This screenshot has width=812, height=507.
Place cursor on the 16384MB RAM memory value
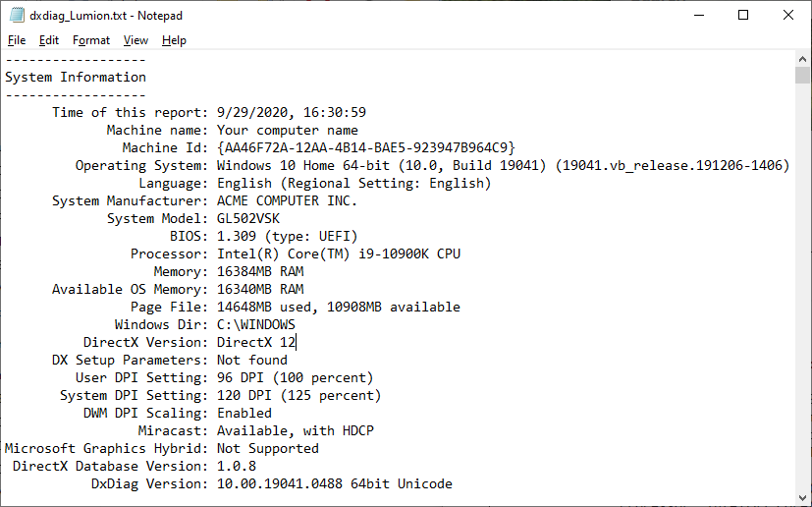(x=259, y=271)
